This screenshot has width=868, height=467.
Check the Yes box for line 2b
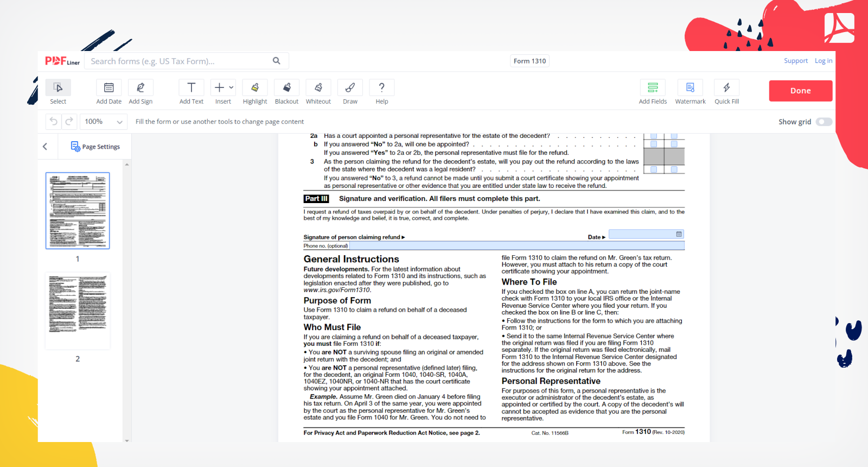654,144
